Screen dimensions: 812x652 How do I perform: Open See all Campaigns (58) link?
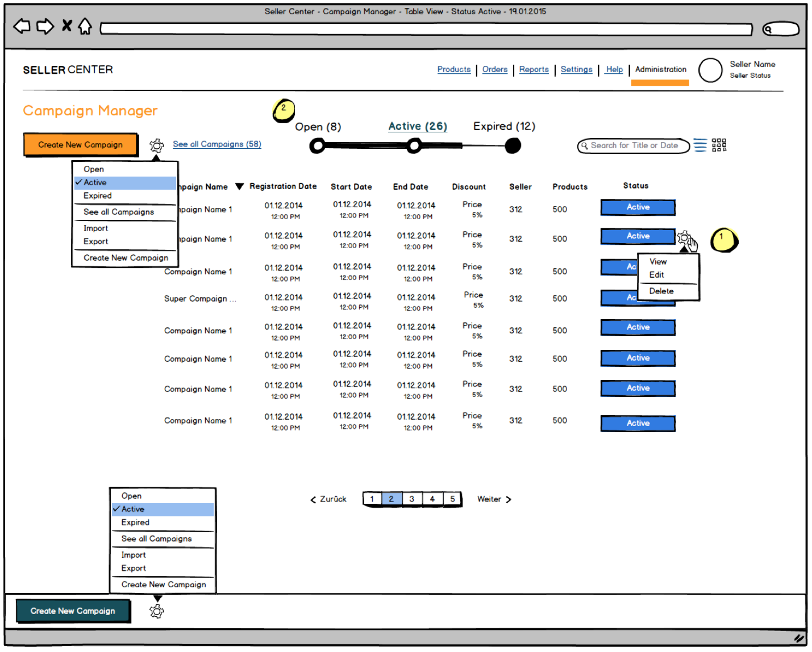tap(217, 144)
